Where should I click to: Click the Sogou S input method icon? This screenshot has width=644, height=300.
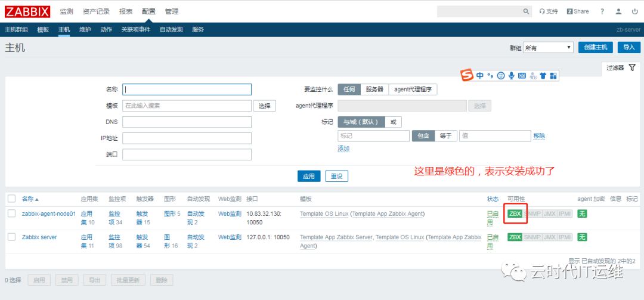click(466, 75)
